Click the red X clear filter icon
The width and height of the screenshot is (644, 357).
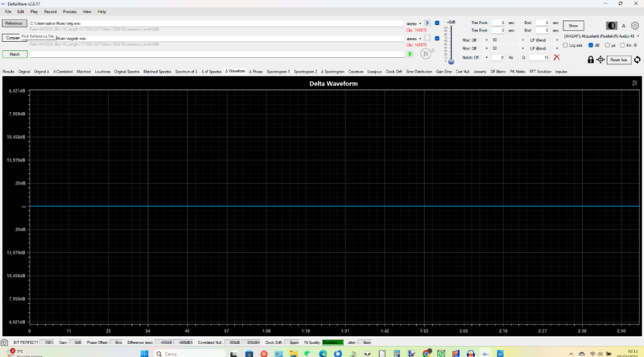pyautogui.click(x=556, y=57)
